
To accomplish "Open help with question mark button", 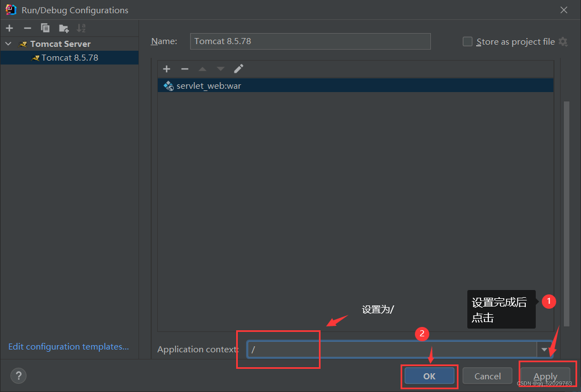I will click(x=19, y=375).
